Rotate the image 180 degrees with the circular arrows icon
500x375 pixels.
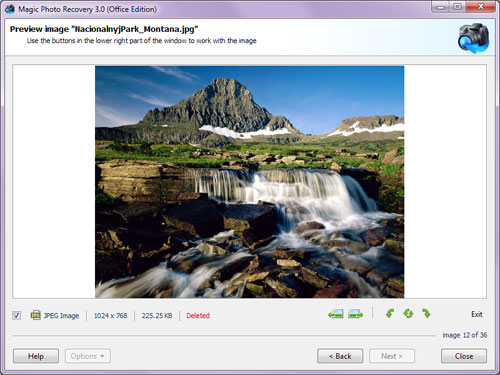408,314
